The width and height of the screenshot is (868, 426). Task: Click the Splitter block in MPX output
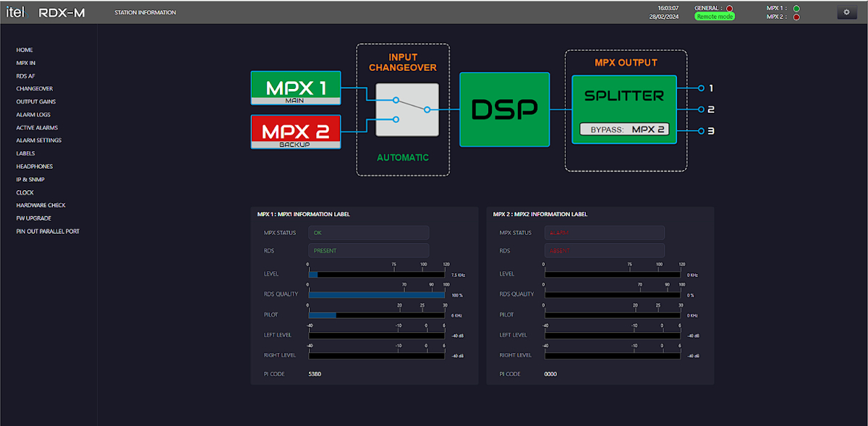[624, 109]
